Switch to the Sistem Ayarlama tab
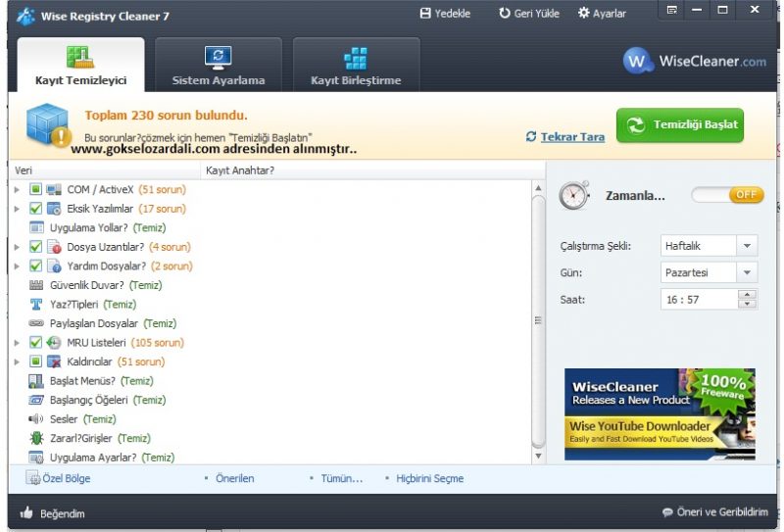The image size is (784, 532). pos(219,65)
